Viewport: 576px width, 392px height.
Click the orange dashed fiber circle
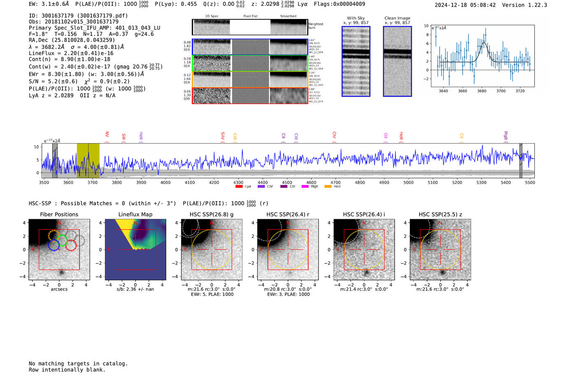click(54, 235)
